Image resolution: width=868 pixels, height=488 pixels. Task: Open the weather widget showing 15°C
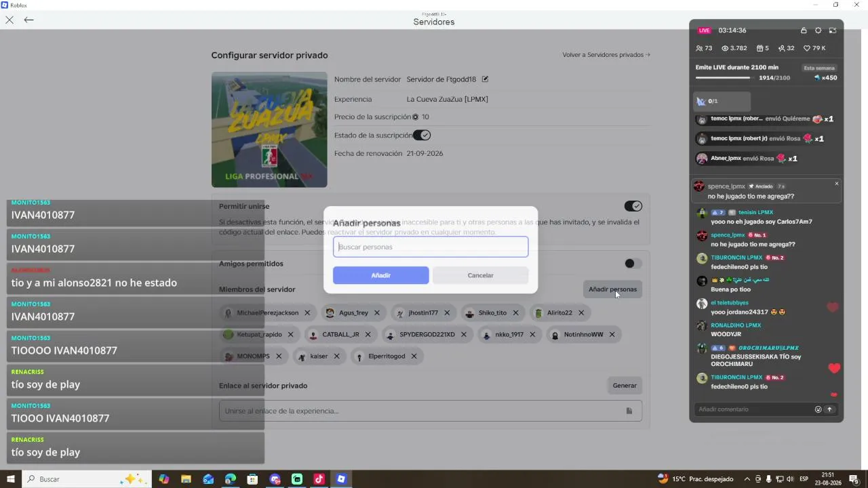[x=695, y=479]
